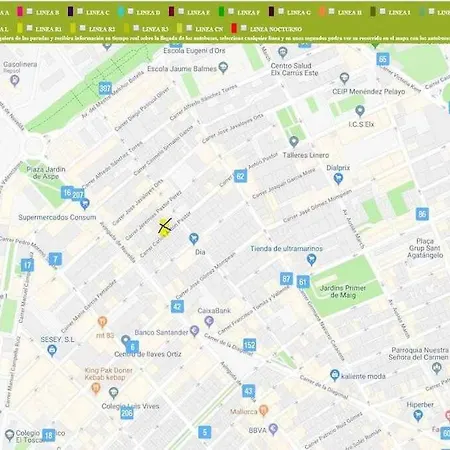Check the LINEA F checkbox

pos(231,11)
